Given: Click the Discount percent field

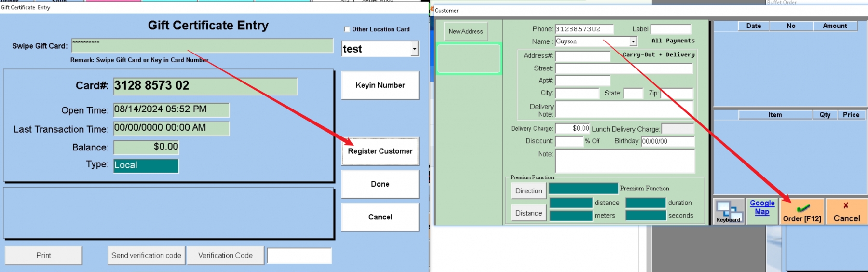Looking at the screenshot, I should coord(569,141).
